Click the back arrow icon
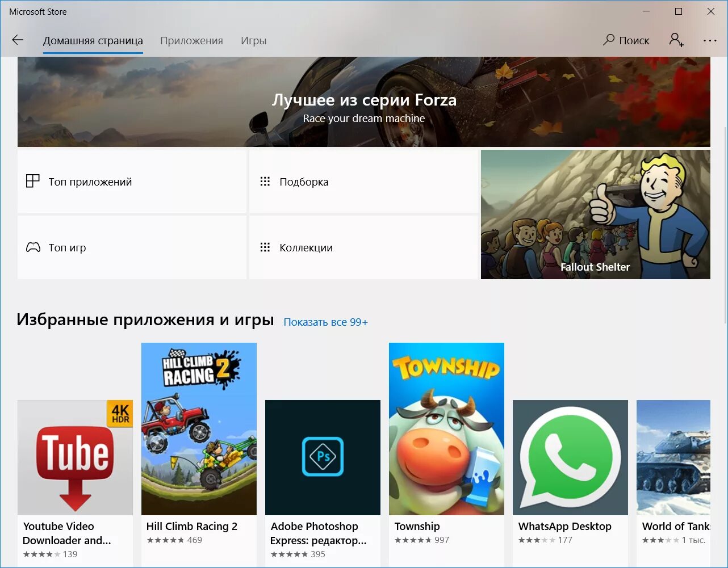 coord(18,40)
